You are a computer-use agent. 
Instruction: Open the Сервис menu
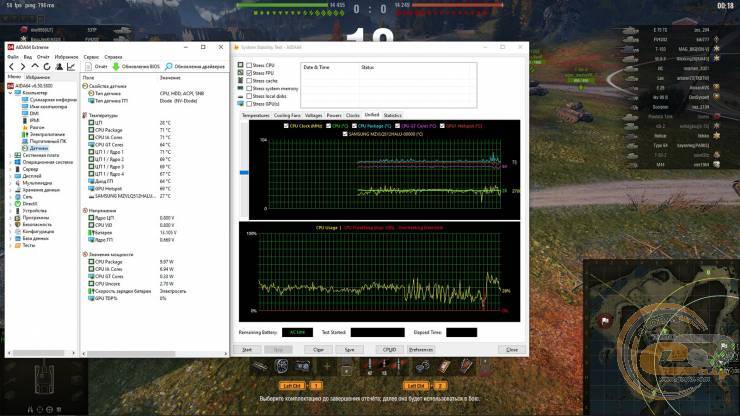(x=91, y=57)
